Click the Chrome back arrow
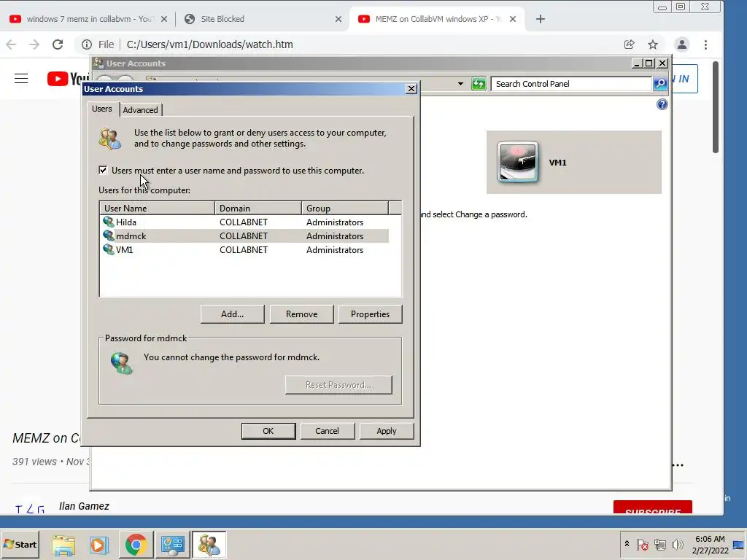The width and height of the screenshot is (747, 560). (11, 44)
